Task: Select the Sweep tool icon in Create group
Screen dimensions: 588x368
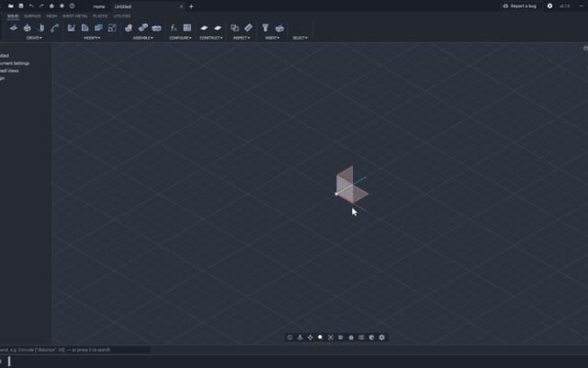Action: click(x=55, y=28)
